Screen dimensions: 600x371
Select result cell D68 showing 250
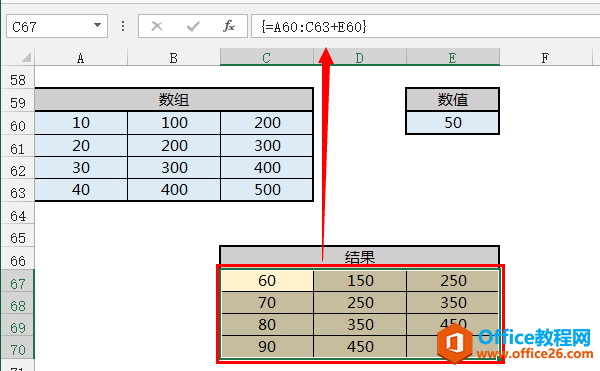[360, 303]
